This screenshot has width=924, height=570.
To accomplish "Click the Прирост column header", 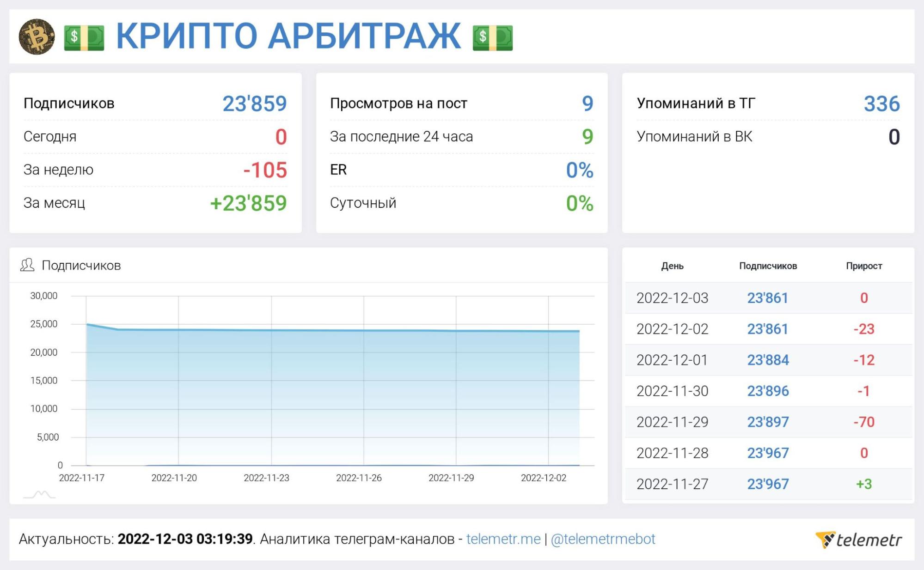I will point(864,266).
